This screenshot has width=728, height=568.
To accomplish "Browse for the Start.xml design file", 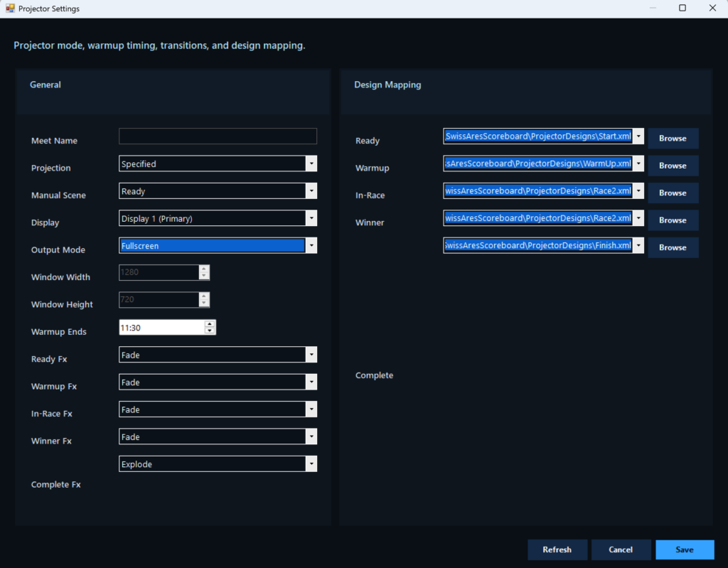I will point(673,139).
